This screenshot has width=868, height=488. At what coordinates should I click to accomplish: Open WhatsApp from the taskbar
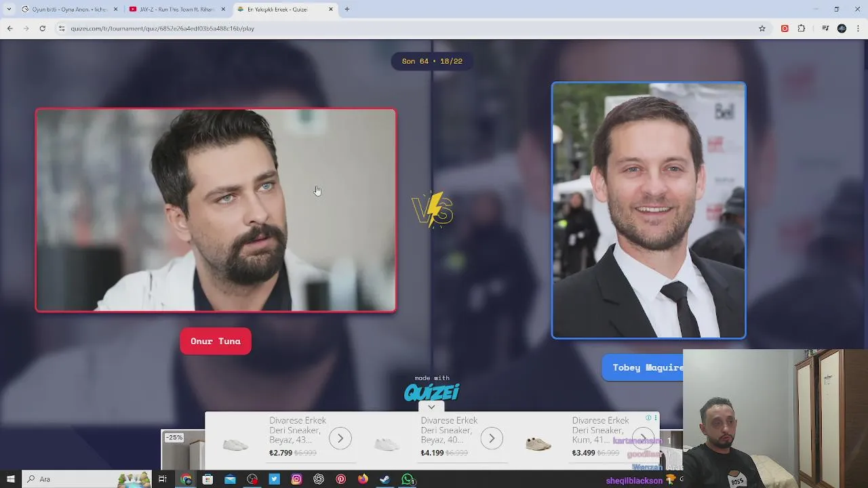pyautogui.click(x=407, y=479)
